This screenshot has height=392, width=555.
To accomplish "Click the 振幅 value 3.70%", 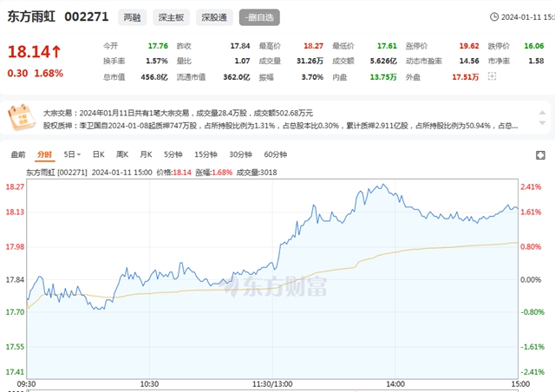I will point(312,77).
